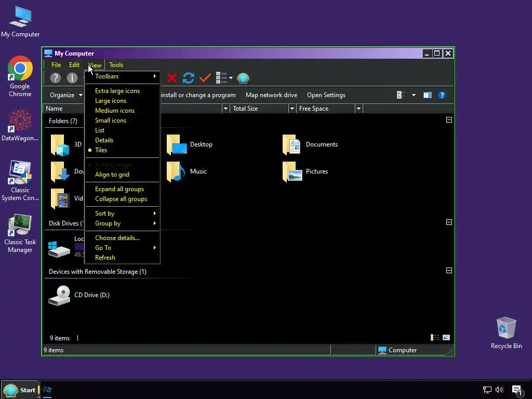Open the Edit menu
The height and width of the screenshot is (399, 532).
tap(74, 65)
